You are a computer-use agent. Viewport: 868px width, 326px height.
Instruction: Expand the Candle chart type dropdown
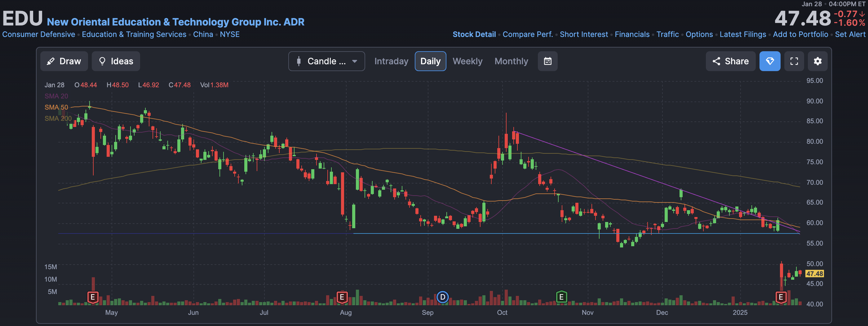pyautogui.click(x=326, y=61)
